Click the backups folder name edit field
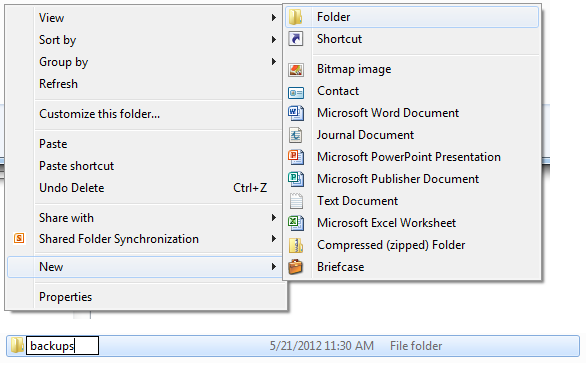The image size is (587, 366). click(x=62, y=345)
